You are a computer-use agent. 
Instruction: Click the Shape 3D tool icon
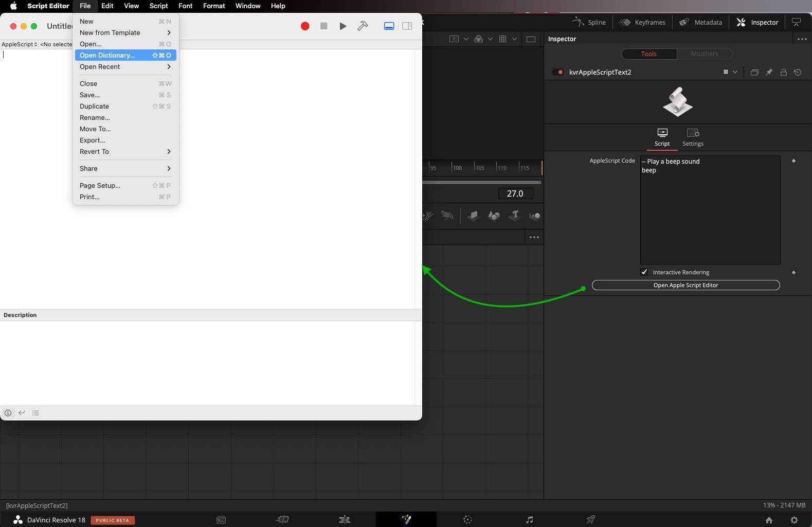(x=494, y=216)
